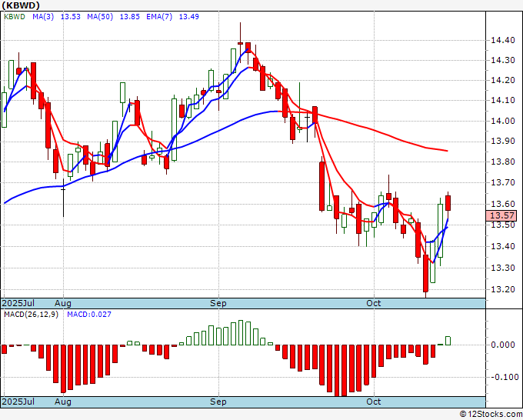Click the EMA(7) value 13.49
Screen dimensions: 523x420
tap(188, 16)
